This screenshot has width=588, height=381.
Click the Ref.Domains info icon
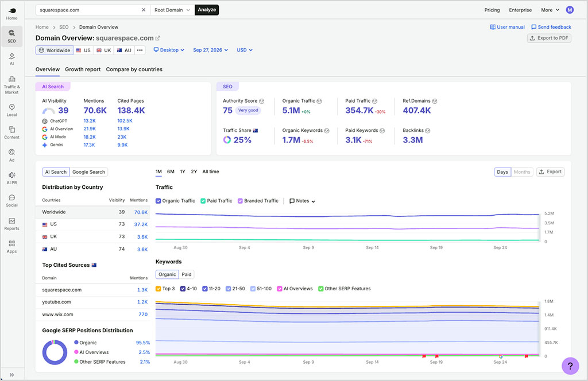coord(435,101)
